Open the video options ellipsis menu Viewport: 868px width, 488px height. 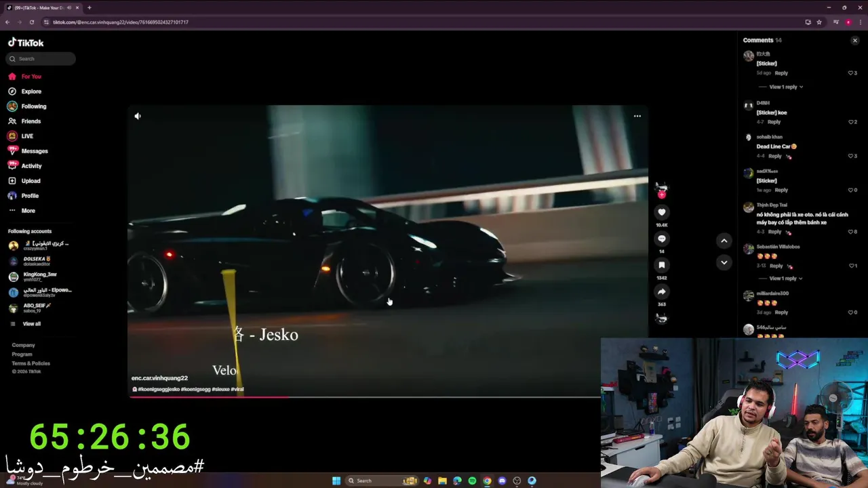(637, 116)
